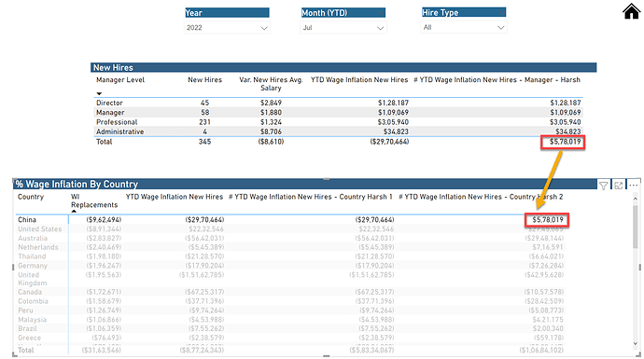644x359 pixels.
Task: Expand the Hire Type dropdown showing All
Action: pyautogui.click(x=464, y=27)
